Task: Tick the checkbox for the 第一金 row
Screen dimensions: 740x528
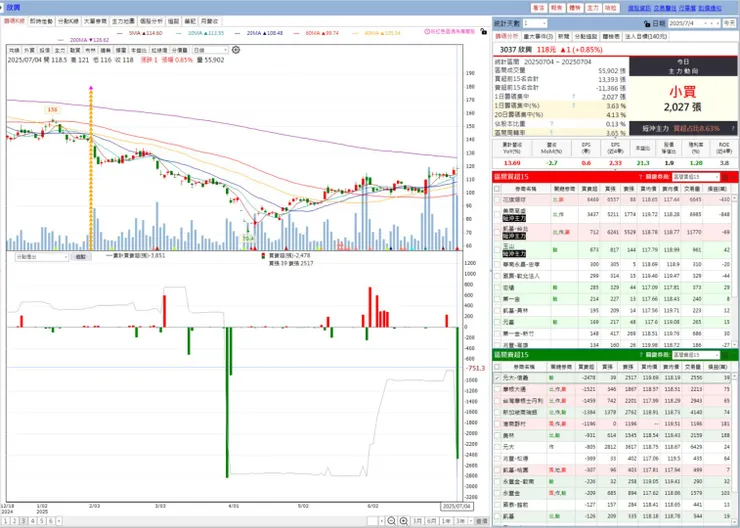Action: coord(497,299)
